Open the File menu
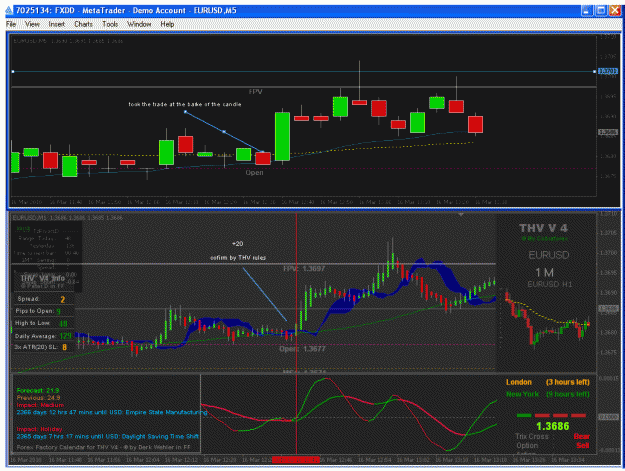 tap(11, 24)
